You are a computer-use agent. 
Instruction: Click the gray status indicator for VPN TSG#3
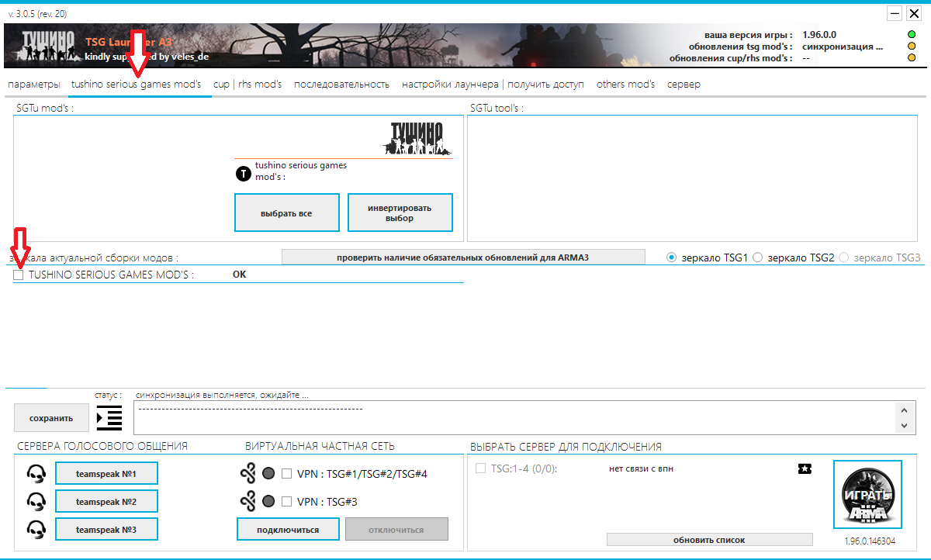269,502
